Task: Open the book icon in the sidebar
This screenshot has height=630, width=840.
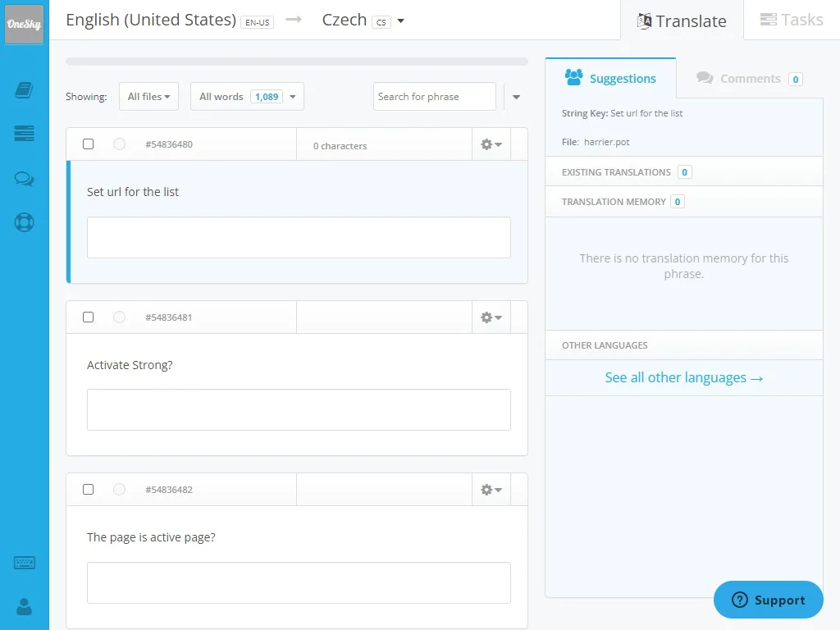Action: coord(24,90)
